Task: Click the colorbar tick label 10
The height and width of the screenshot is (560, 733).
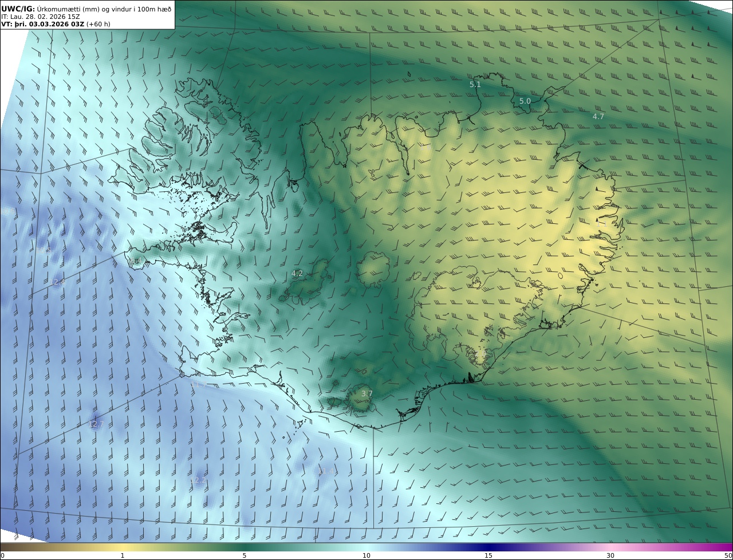Action: click(366, 555)
